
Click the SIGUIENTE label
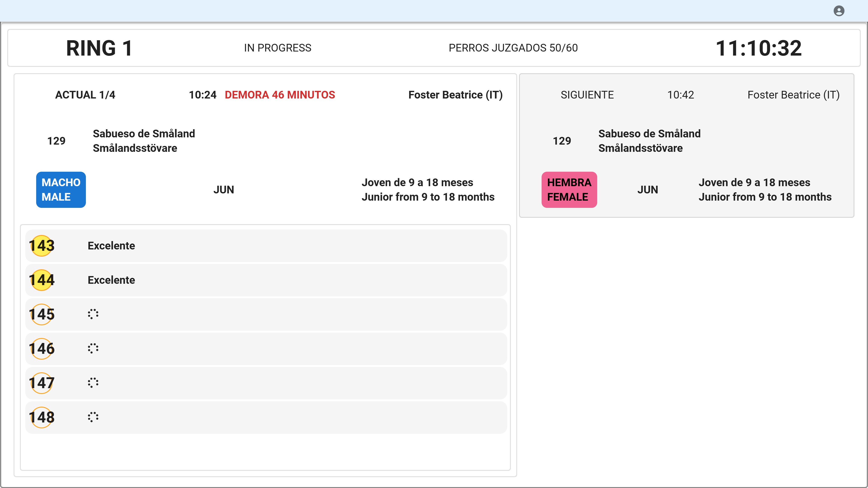pyautogui.click(x=587, y=95)
